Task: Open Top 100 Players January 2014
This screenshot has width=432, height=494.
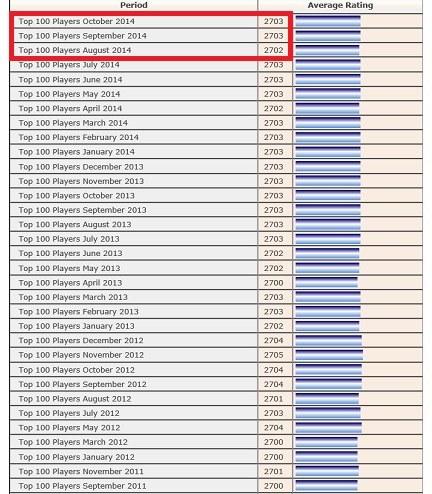Action: 77,152
